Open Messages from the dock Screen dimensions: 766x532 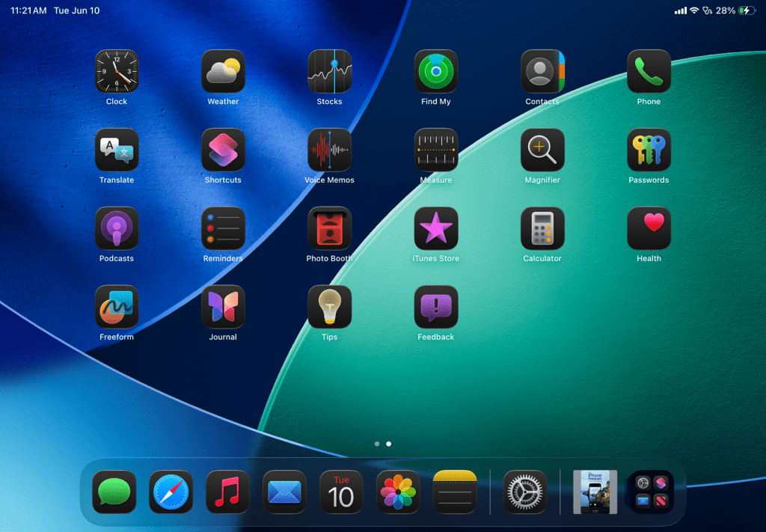pos(114,492)
